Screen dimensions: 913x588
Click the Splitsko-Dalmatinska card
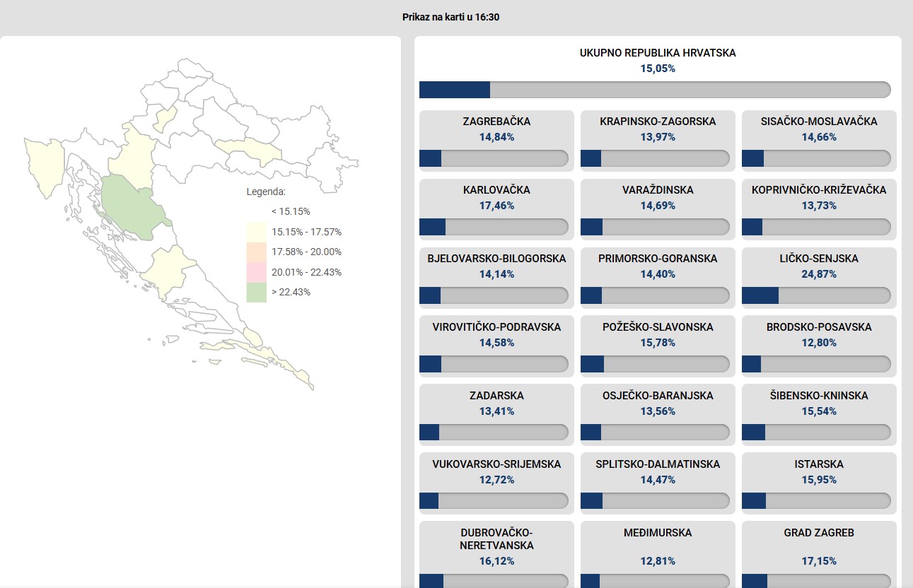coord(658,483)
